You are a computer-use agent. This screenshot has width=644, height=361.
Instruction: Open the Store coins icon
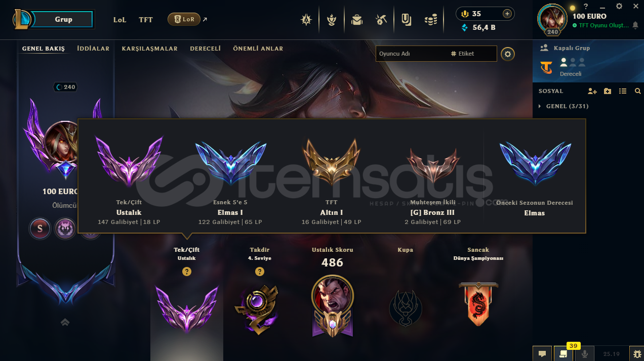(430, 20)
